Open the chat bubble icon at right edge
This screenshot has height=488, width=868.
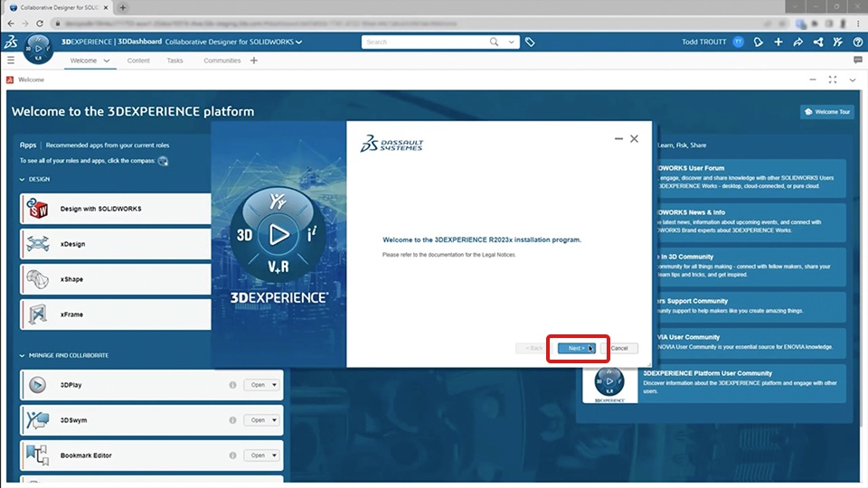point(857,60)
